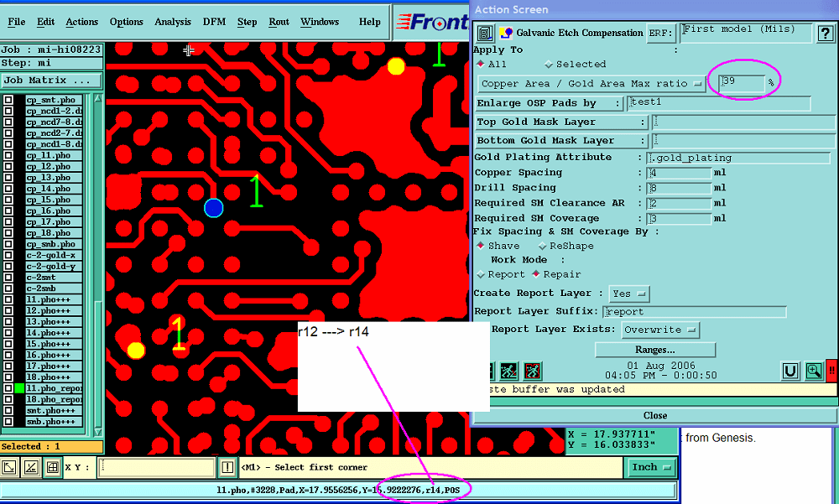Close the Action Screen dialog
The height and width of the screenshot is (504, 839).
655,415
